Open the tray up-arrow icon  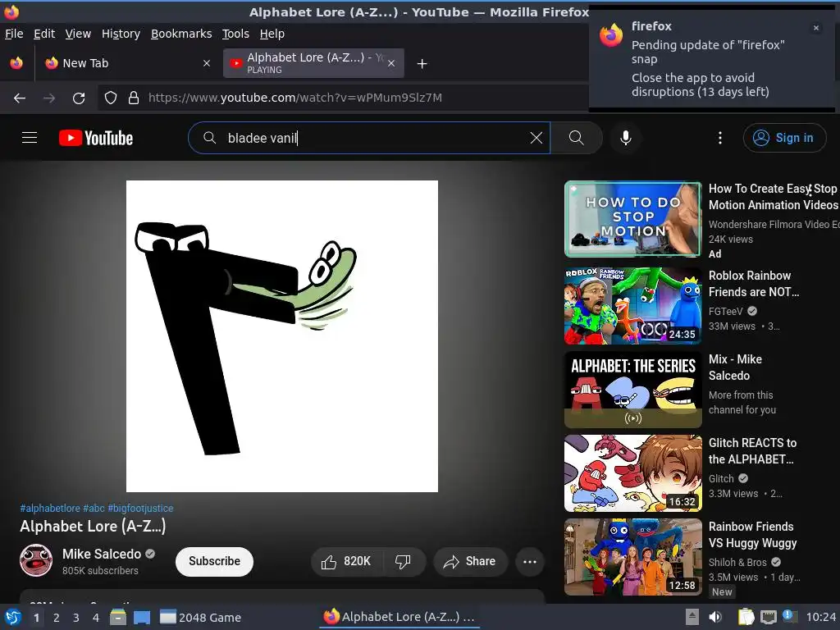point(692,617)
